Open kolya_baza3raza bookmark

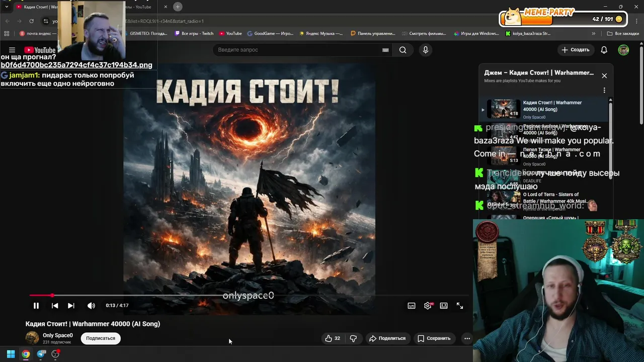pos(528,34)
